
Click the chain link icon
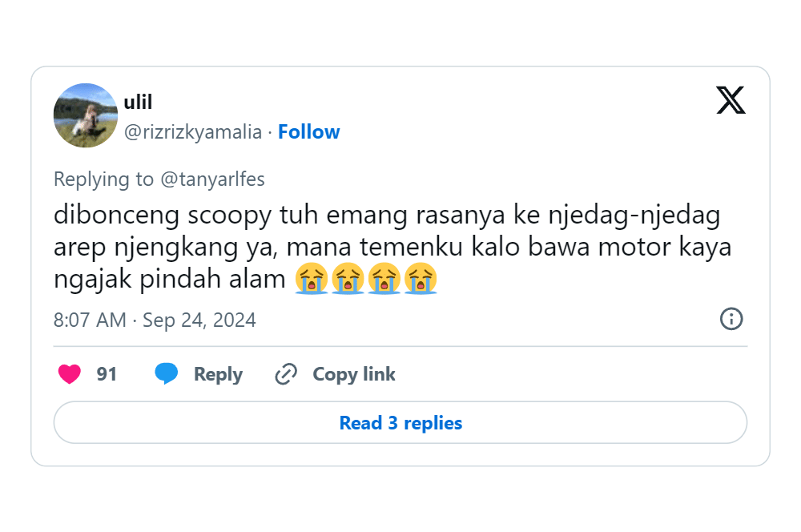[286, 374]
